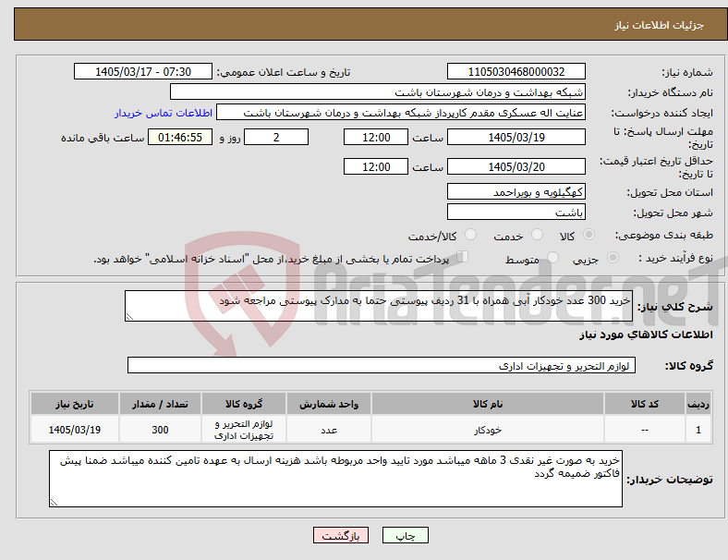Click goods group field لوازم التحریر و تجهیزات اداری

[382, 365]
